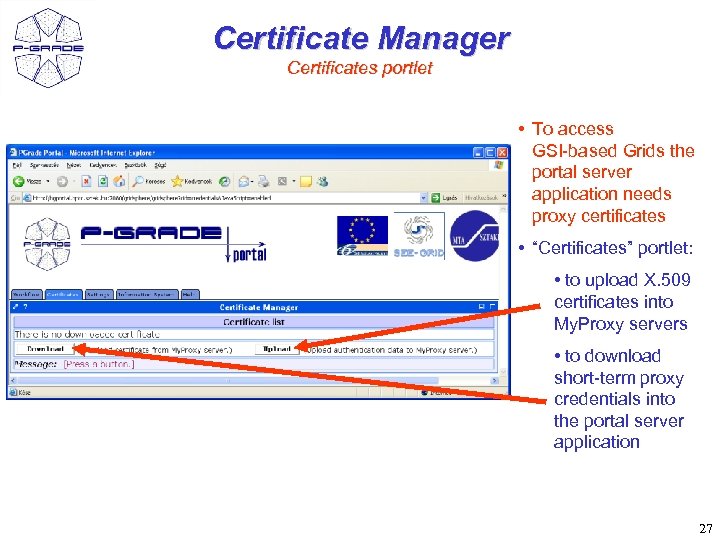Image resolution: width=720 pixels, height=540 pixels.
Task: Click the Windows flag icon beside menu bar
Action: [499, 165]
